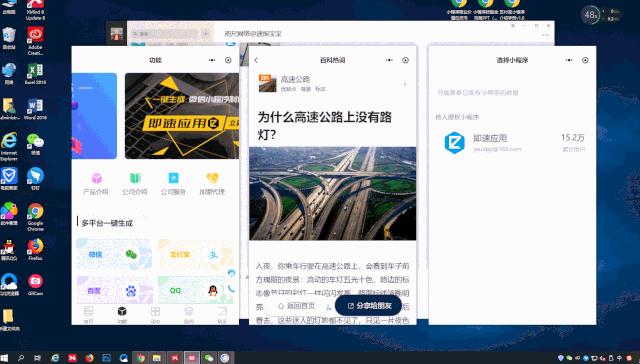This screenshot has width=640, height=364.
Task: Open Firefox from the taskbar
Action: tap(89, 358)
